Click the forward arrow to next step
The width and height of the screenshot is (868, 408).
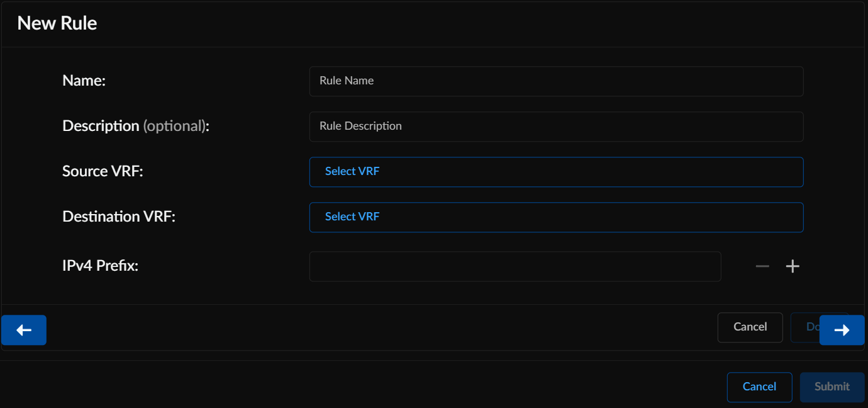842,329
